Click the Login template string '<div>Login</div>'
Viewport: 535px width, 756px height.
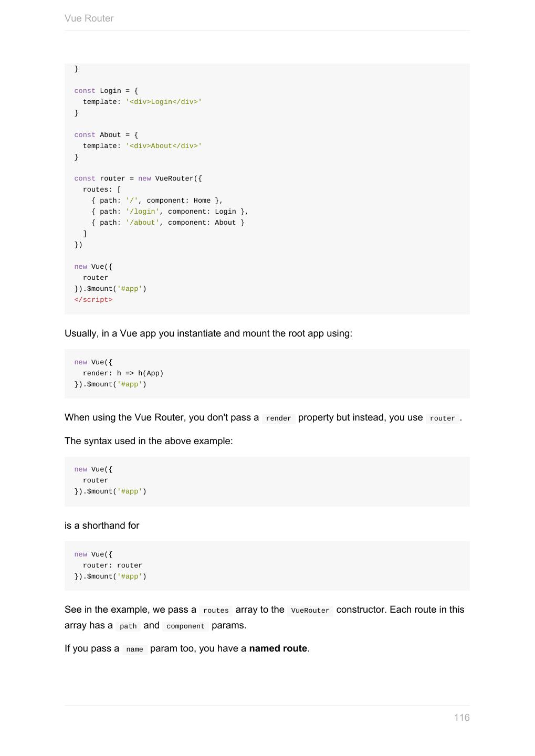click(164, 102)
